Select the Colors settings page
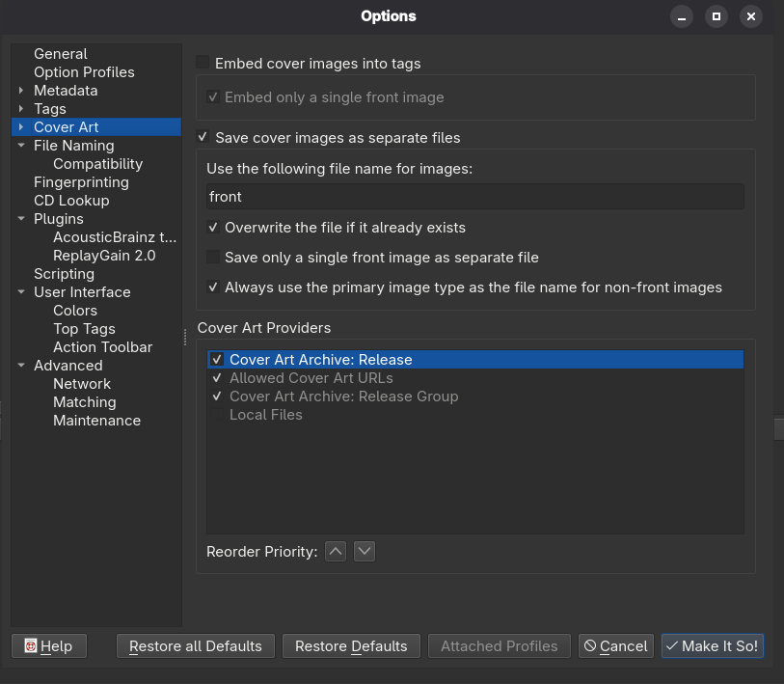 click(x=75, y=311)
